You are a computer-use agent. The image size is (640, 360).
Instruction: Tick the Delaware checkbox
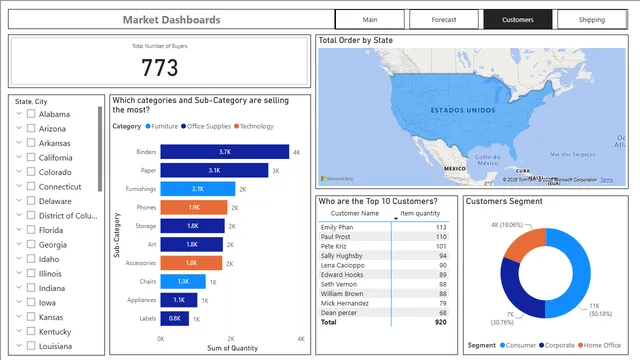(x=31, y=201)
